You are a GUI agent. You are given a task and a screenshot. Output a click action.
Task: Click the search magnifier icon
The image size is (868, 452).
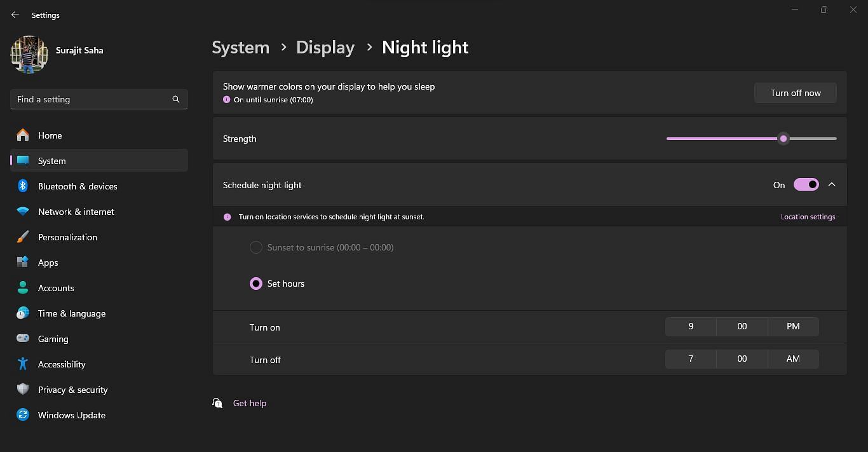[x=176, y=99]
